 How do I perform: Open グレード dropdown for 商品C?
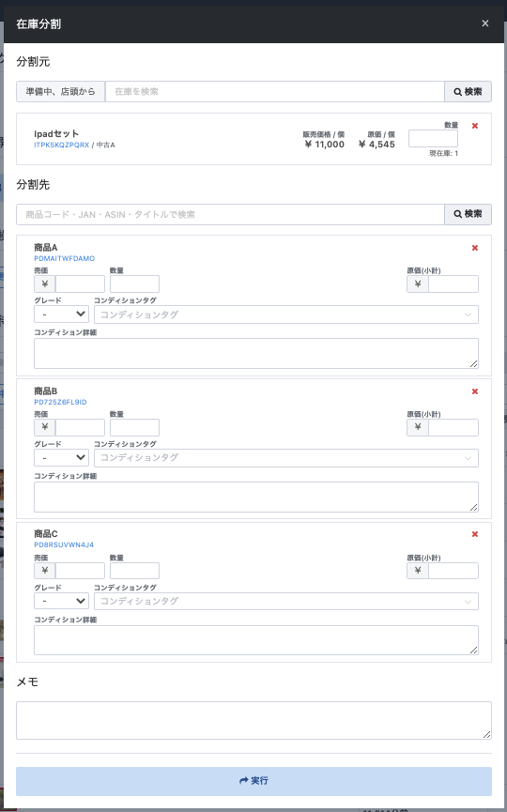coord(62,601)
